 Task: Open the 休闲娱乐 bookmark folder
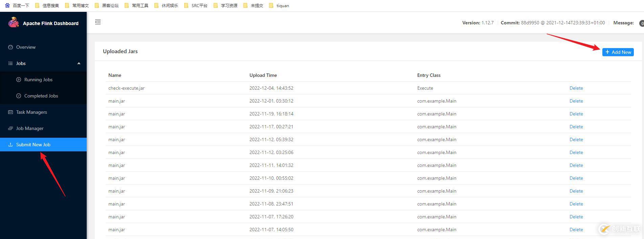[x=166, y=5]
